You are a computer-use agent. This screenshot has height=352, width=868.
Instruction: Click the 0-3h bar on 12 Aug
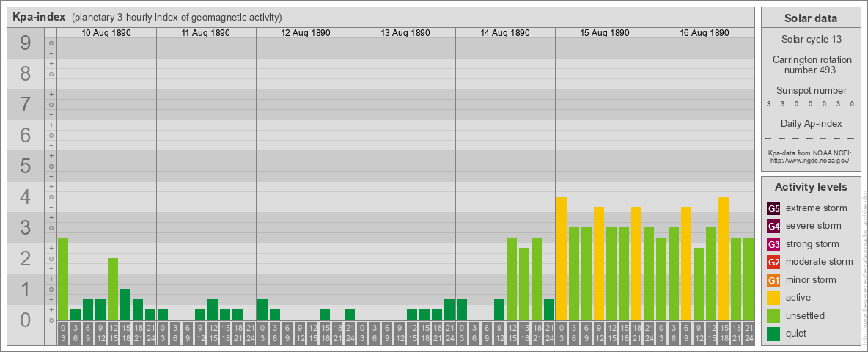(262, 309)
